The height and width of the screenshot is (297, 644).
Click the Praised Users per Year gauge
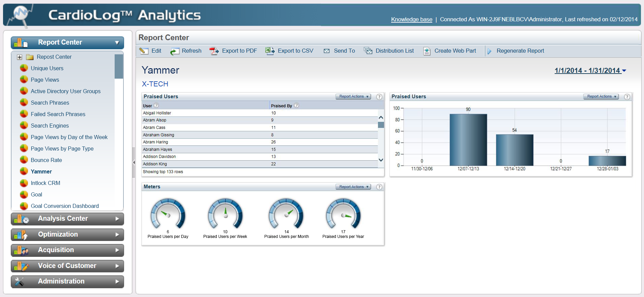[343, 214]
